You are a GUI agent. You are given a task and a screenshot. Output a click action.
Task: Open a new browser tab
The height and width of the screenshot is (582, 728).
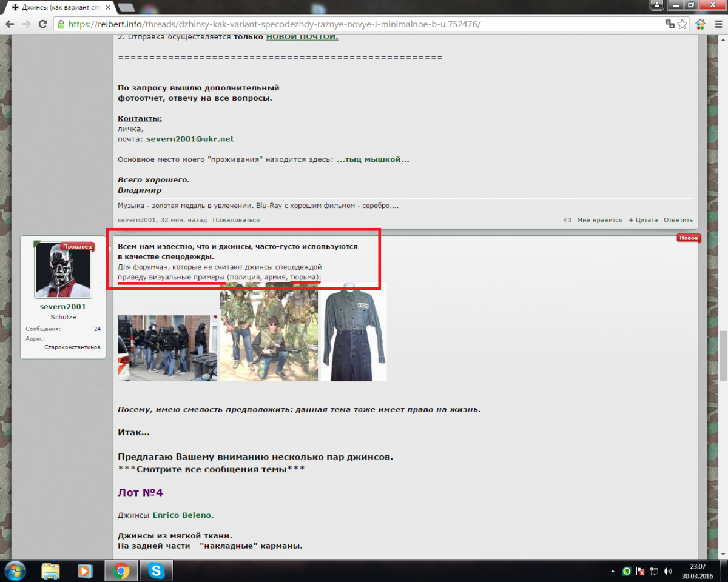[x=126, y=7]
